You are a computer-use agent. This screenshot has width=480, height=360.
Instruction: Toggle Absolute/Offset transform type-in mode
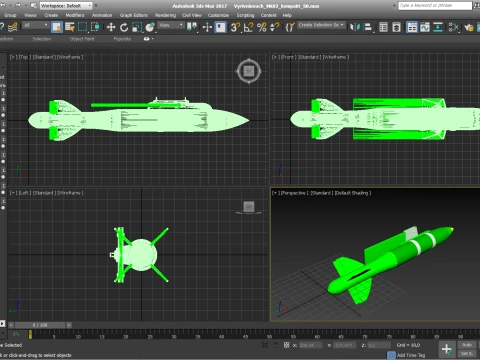coord(286,345)
